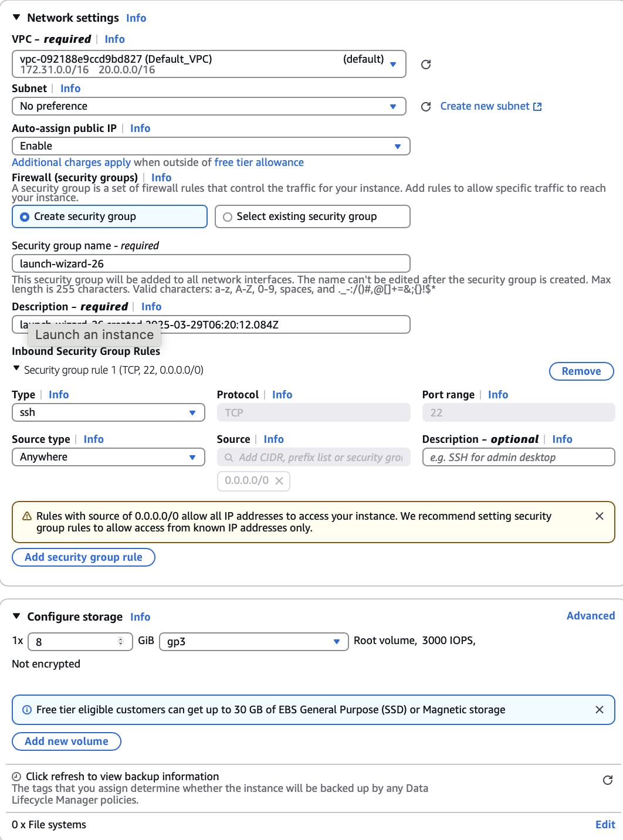Viewport: 623px width, 840px height.
Task: Open Advanced storage configuration
Action: point(590,616)
